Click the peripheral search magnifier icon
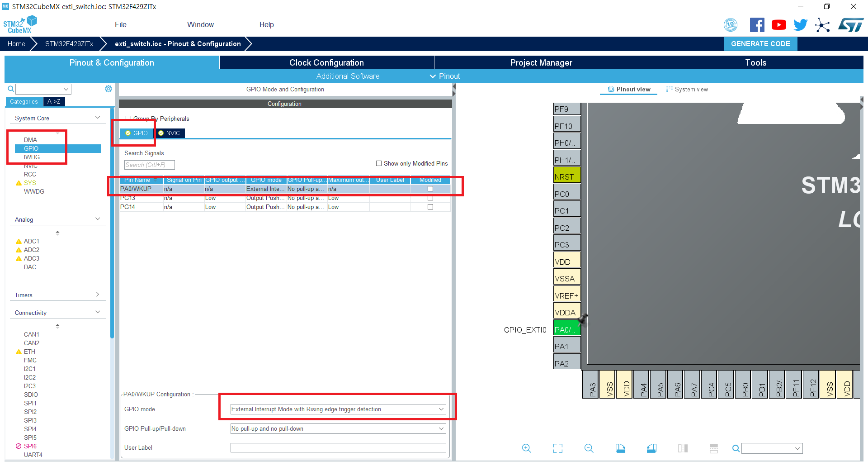The height and width of the screenshot is (466, 868). 11,89
